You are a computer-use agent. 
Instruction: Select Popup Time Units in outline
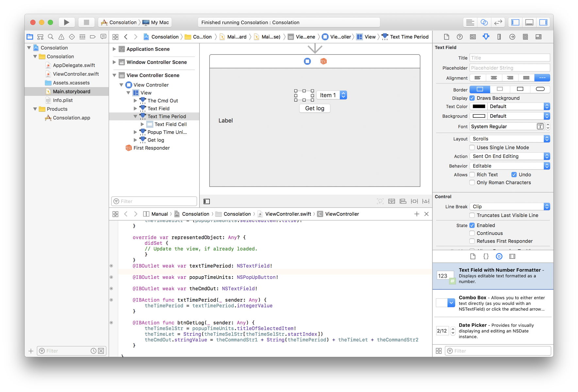(167, 132)
